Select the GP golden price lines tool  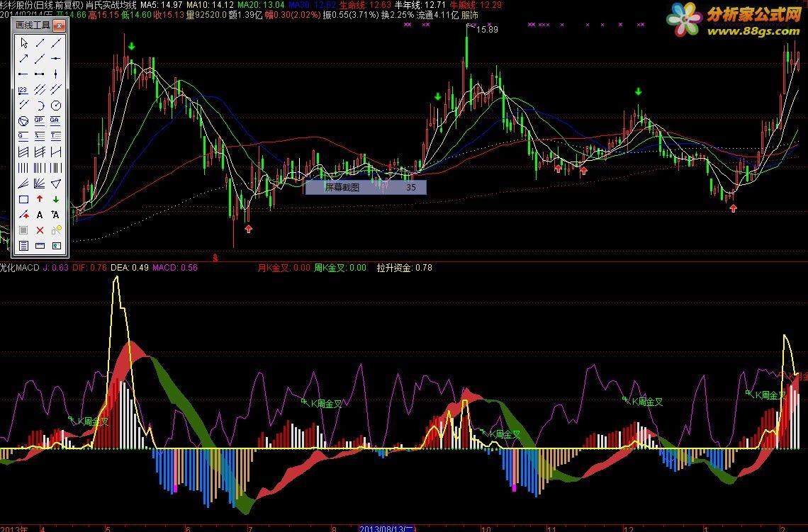pos(40,121)
